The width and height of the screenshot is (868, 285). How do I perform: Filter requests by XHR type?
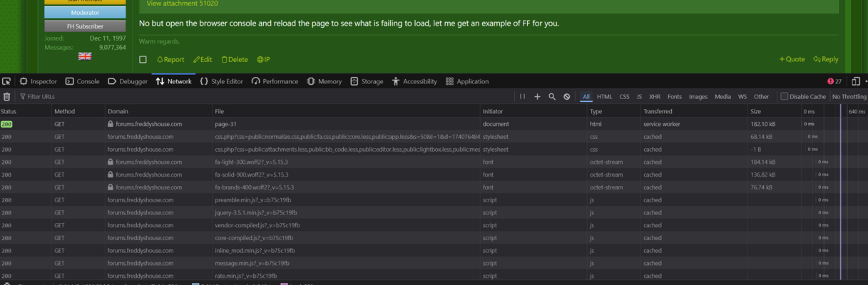tap(654, 97)
